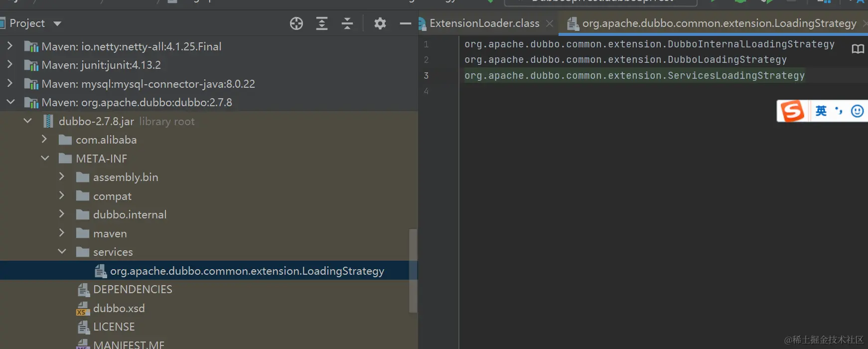Collapse the dubbo-2.7.8.jar library root
This screenshot has height=349, width=868.
pyautogui.click(x=27, y=121)
